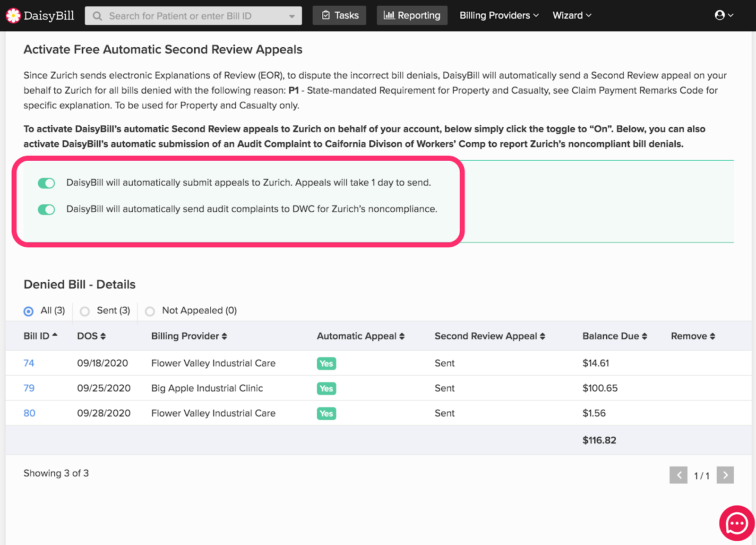Go to previous page arrow
The height and width of the screenshot is (545, 756).
click(679, 475)
